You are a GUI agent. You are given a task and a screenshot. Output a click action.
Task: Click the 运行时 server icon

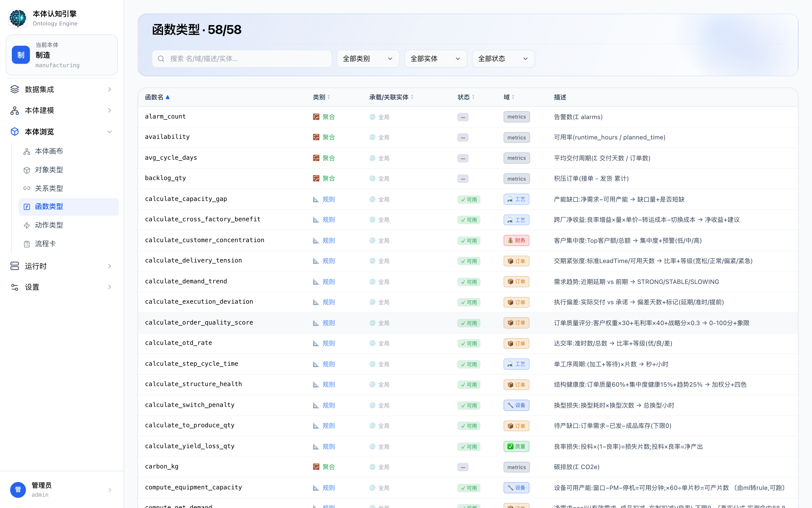14,266
